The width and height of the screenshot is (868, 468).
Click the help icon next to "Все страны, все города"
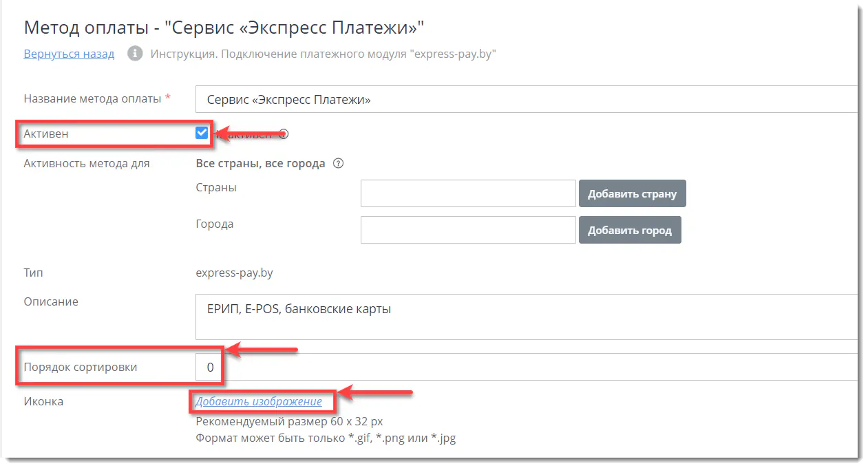coord(339,163)
